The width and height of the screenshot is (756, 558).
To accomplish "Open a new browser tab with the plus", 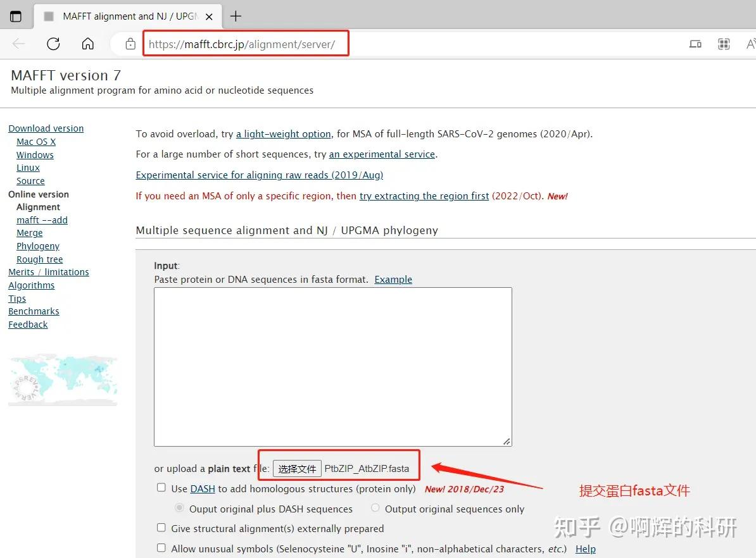I will [236, 16].
